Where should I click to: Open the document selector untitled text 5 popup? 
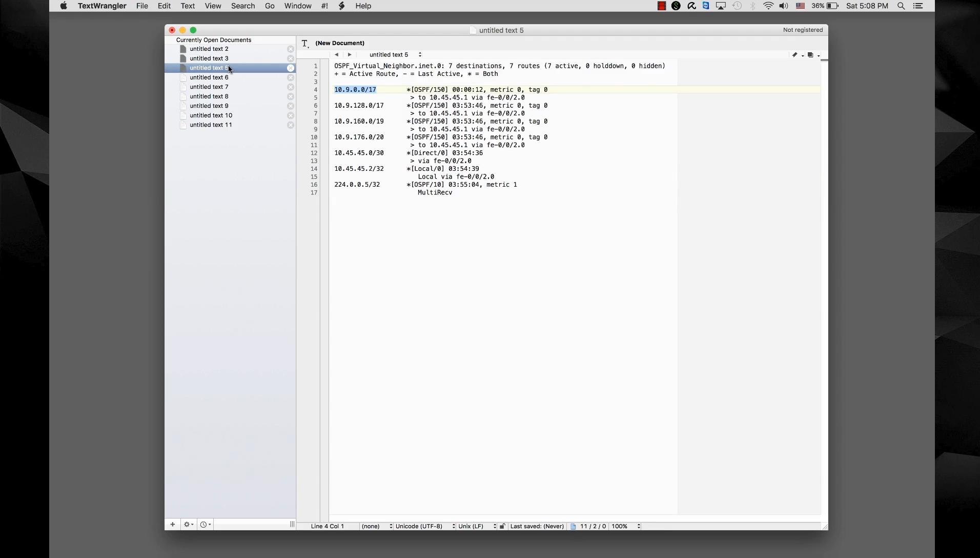[x=395, y=55]
